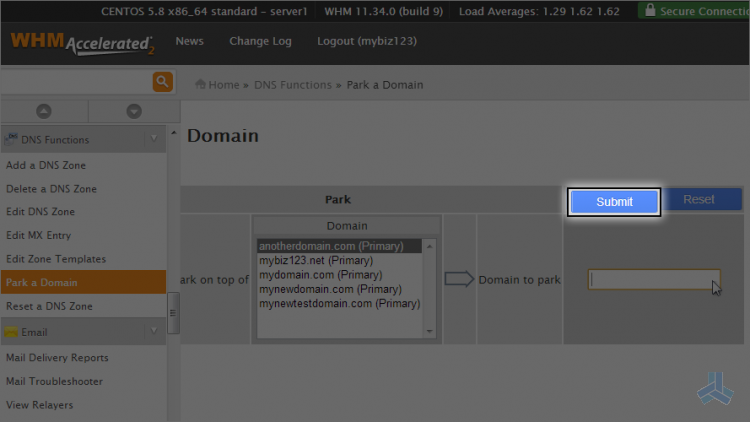Select Park a Domain in sidebar
Image resolution: width=750 pixels, height=422 pixels.
83,282
